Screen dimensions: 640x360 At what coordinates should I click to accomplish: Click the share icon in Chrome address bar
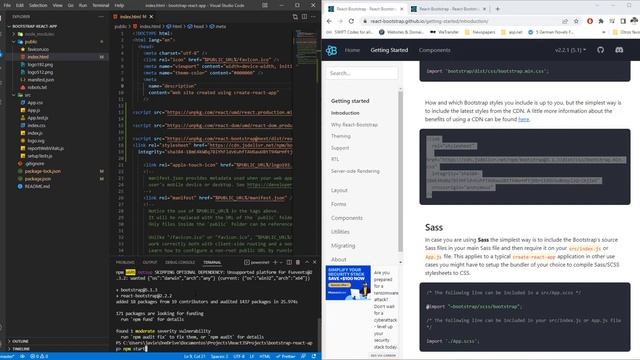pyautogui.click(x=565, y=21)
